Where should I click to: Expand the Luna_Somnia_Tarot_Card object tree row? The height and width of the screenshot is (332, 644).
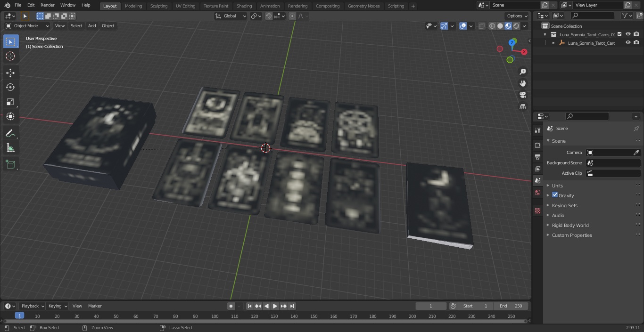[x=553, y=43]
